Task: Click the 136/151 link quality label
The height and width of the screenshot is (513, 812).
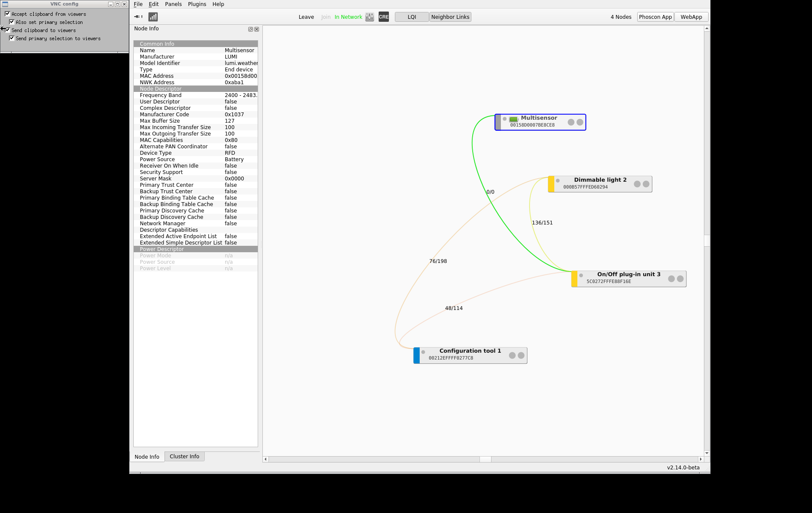Action: (542, 223)
